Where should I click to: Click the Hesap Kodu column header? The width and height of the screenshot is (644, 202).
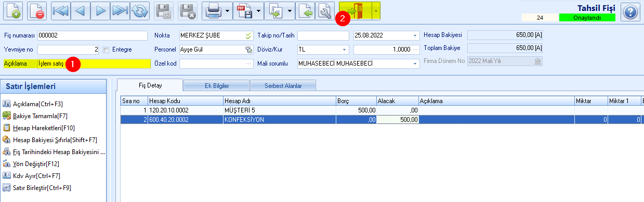point(185,100)
